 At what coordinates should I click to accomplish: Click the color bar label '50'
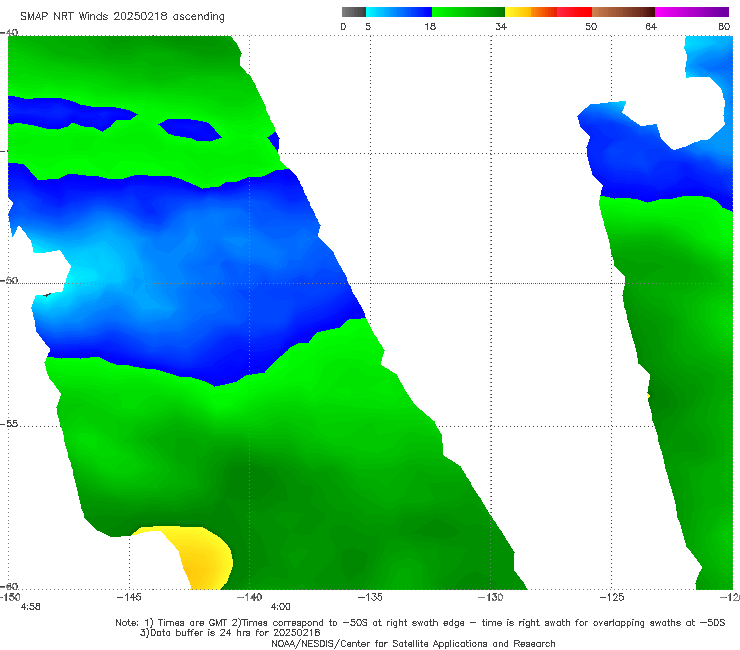tap(591, 26)
